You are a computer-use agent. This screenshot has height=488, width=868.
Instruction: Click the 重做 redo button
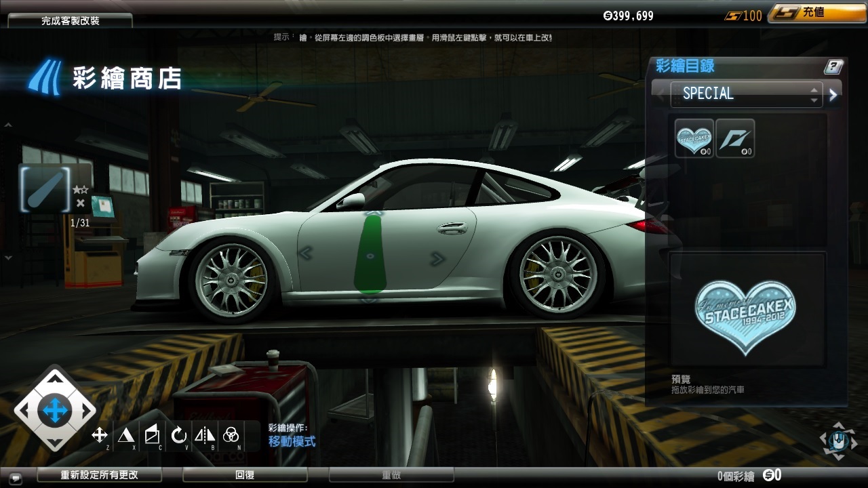[391, 475]
